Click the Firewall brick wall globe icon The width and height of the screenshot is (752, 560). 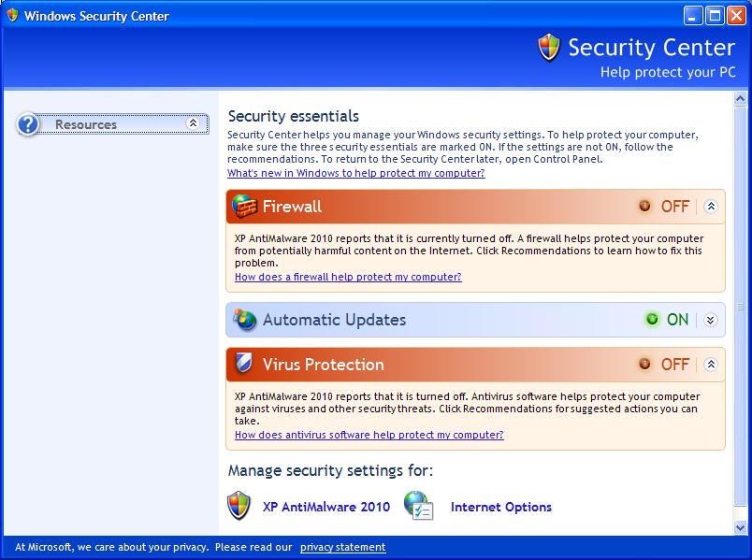(x=245, y=207)
